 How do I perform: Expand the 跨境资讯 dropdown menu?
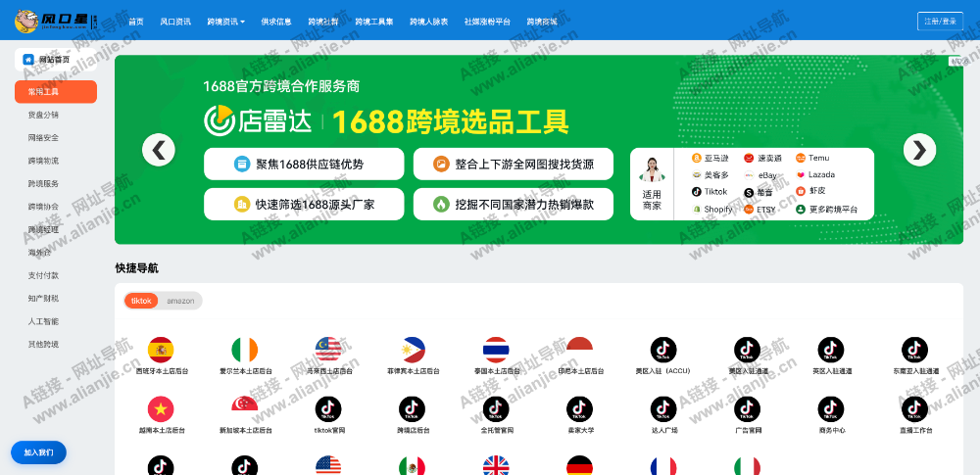click(x=225, y=22)
